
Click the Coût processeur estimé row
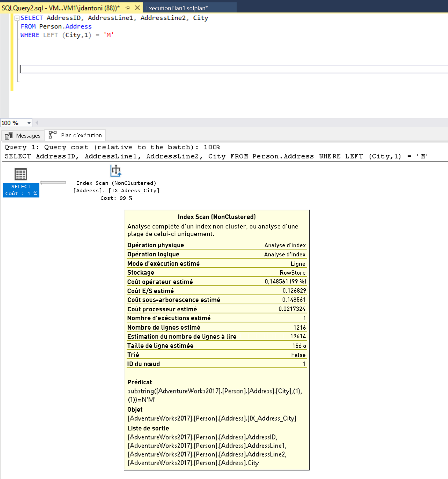217,309
